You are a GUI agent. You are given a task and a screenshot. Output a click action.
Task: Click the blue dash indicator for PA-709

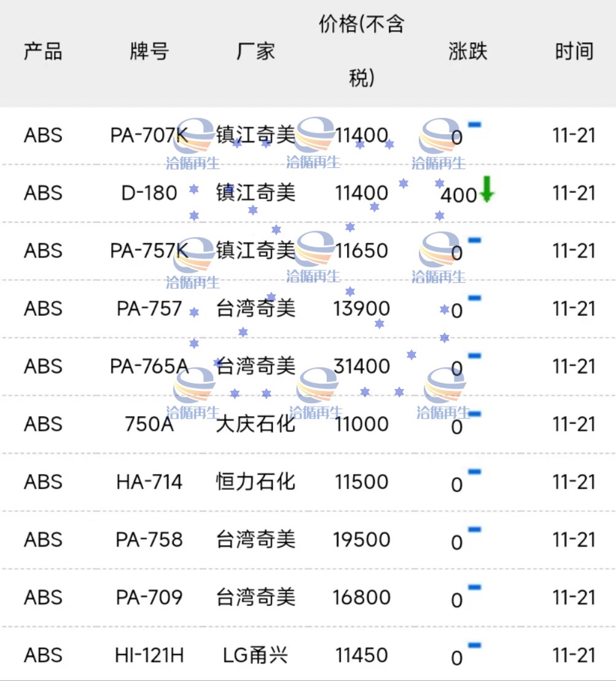[x=475, y=587]
